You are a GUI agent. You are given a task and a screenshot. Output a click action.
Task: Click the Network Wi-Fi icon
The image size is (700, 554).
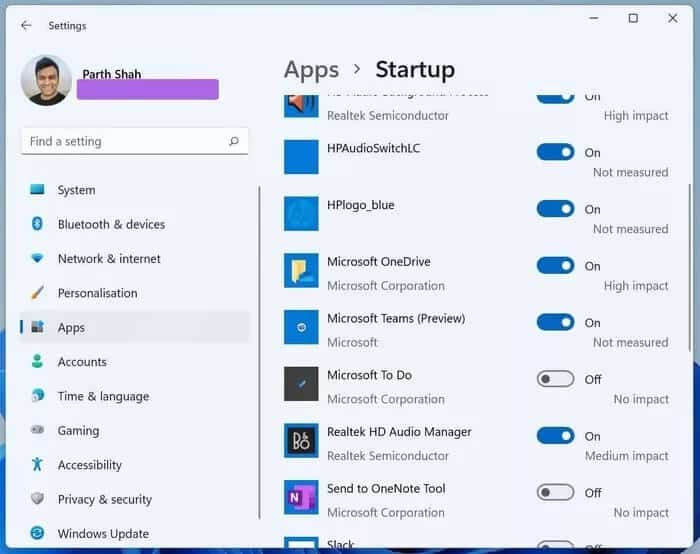point(37,258)
